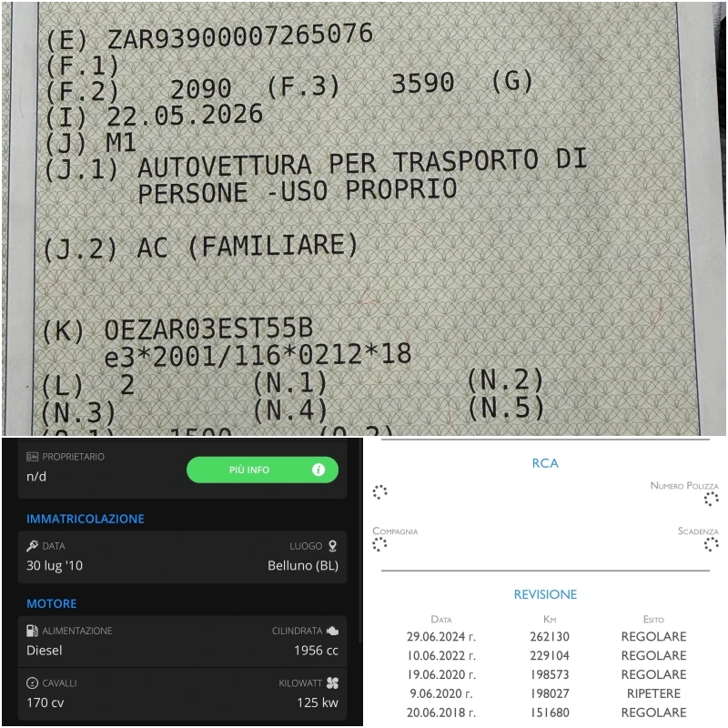Select the gauge icon beside CAVALLI
The width and height of the screenshot is (728, 728).
[32, 683]
